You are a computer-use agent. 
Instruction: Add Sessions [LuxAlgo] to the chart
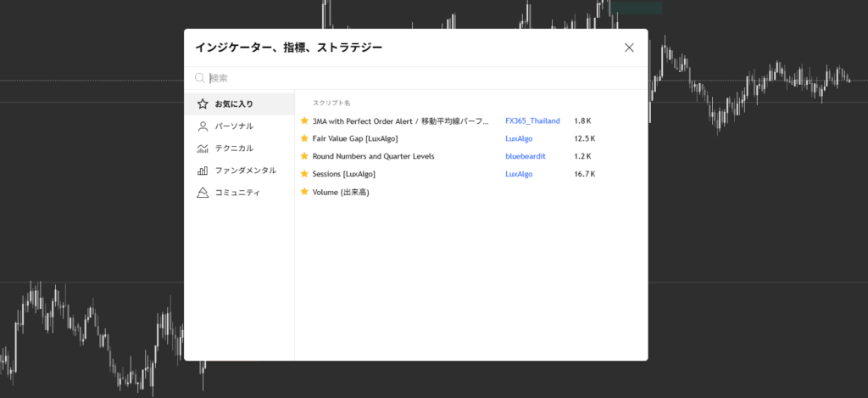[343, 174]
